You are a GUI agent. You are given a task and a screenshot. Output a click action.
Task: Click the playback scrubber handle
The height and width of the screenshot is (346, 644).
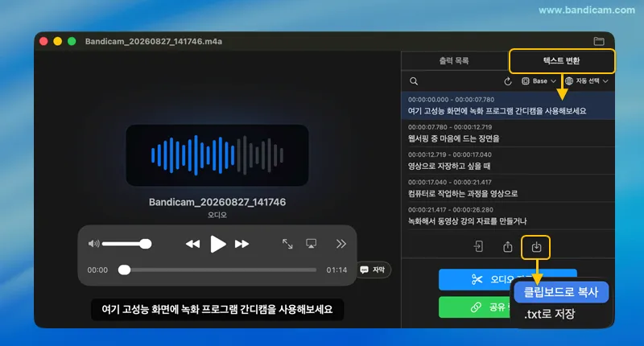point(125,270)
